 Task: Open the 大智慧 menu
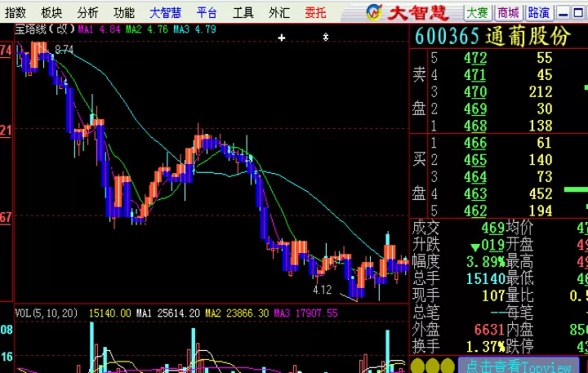pyautogui.click(x=165, y=13)
